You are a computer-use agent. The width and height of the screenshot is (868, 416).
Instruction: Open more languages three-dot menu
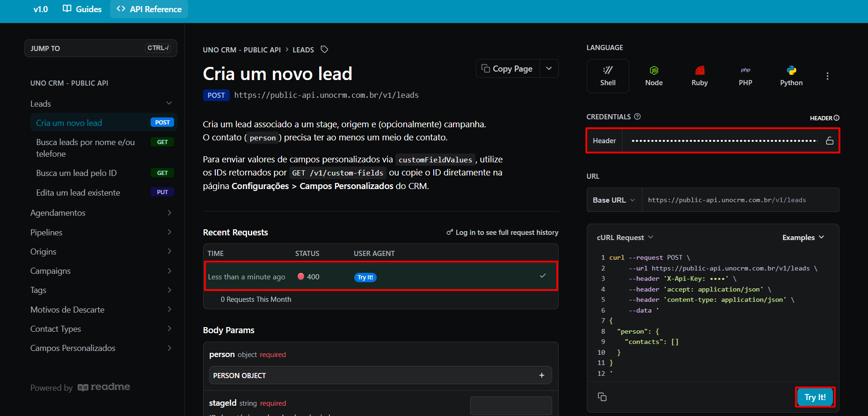827,76
